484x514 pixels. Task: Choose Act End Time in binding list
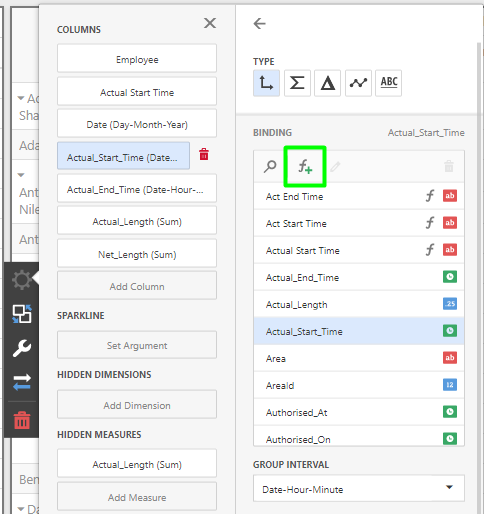click(x=359, y=196)
